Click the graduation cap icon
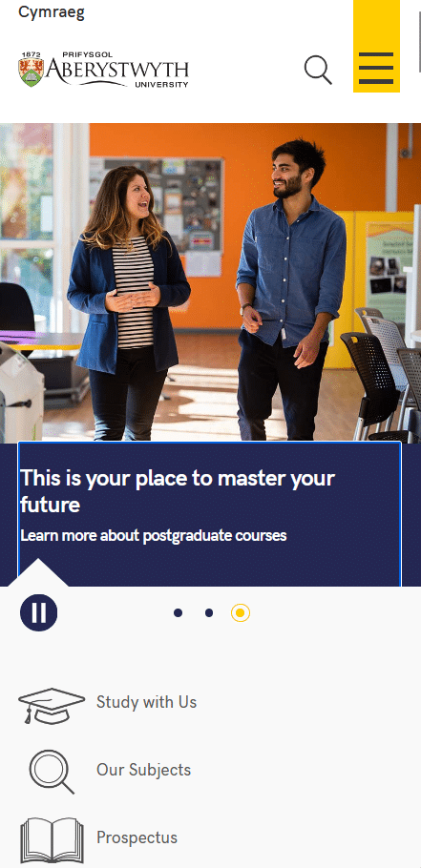The height and width of the screenshot is (868, 421). click(52, 705)
